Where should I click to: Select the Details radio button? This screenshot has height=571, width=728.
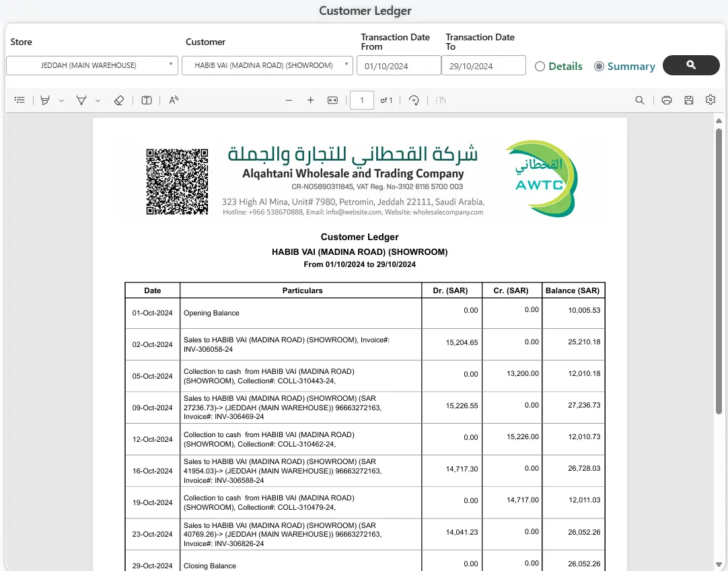(x=539, y=66)
